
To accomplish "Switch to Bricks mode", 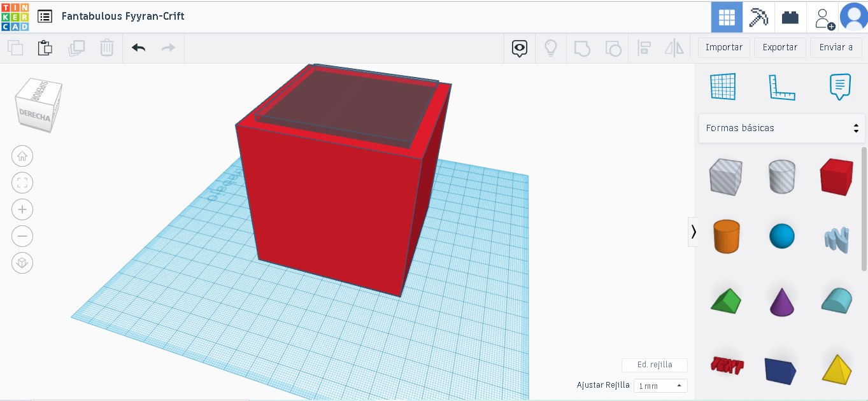I will tap(790, 17).
